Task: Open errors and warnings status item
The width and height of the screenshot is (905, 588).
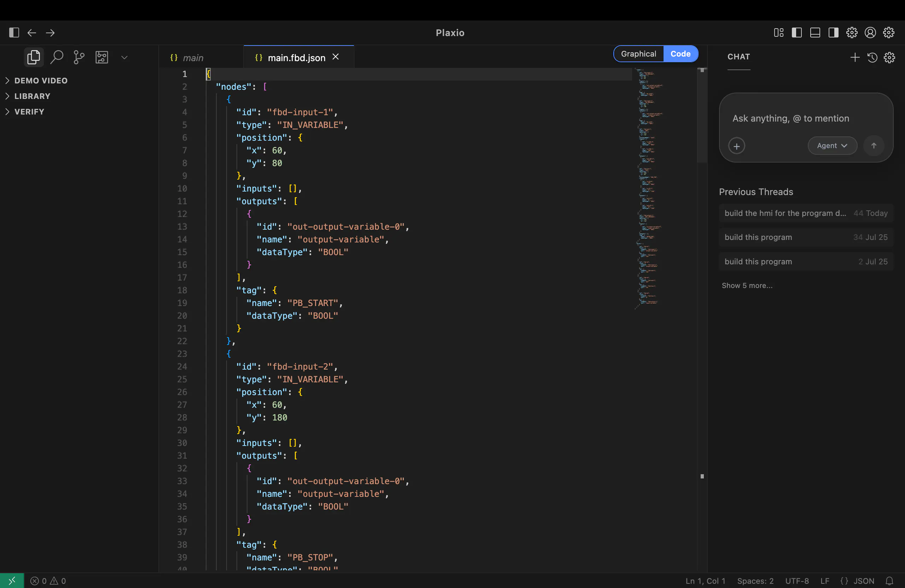Action: click(48, 581)
